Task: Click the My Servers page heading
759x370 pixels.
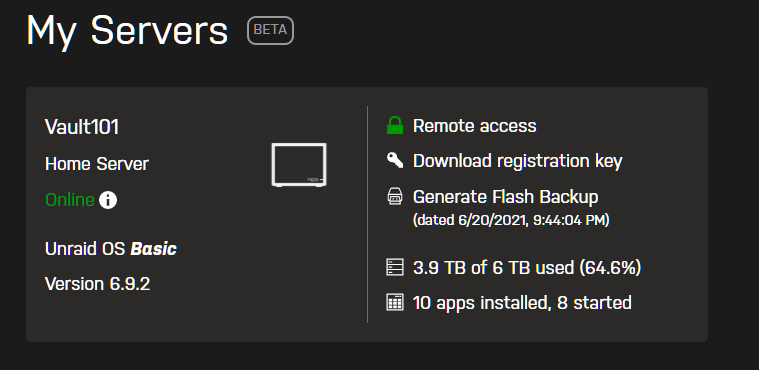Action: point(127,31)
